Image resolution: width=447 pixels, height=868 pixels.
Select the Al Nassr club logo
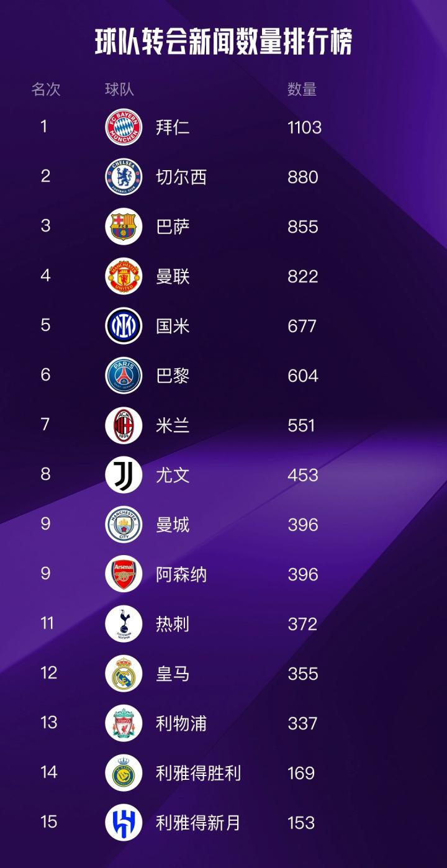(x=124, y=773)
